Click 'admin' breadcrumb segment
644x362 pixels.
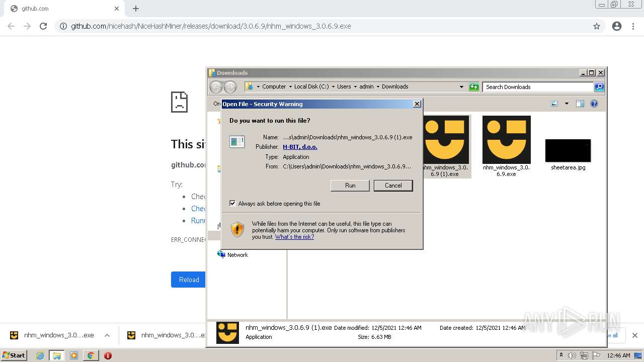366,86
